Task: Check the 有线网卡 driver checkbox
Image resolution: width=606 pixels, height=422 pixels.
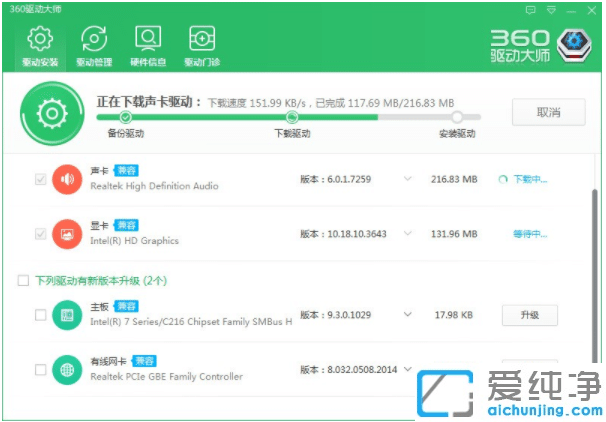Action: pyautogui.click(x=40, y=369)
